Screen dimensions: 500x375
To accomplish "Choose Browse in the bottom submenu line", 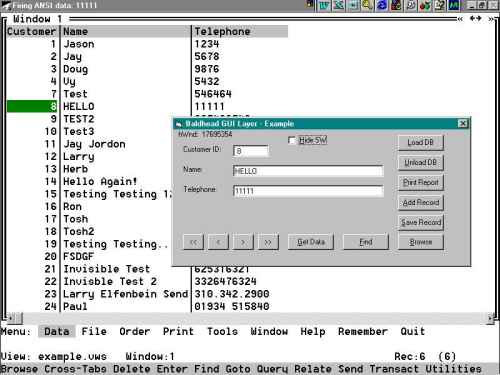I will coord(19,369).
